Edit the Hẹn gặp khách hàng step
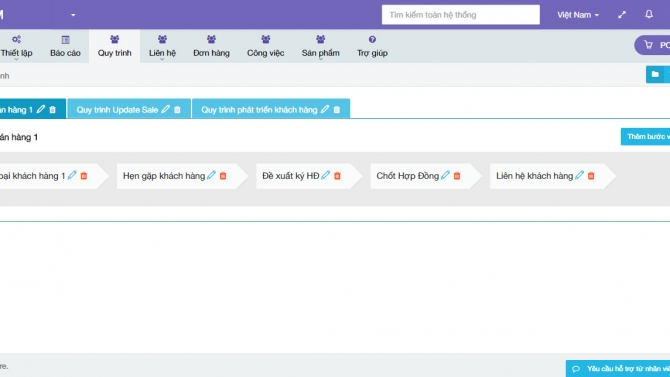Image resolution: width=670 pixels, height=377 pixels. 211,175
